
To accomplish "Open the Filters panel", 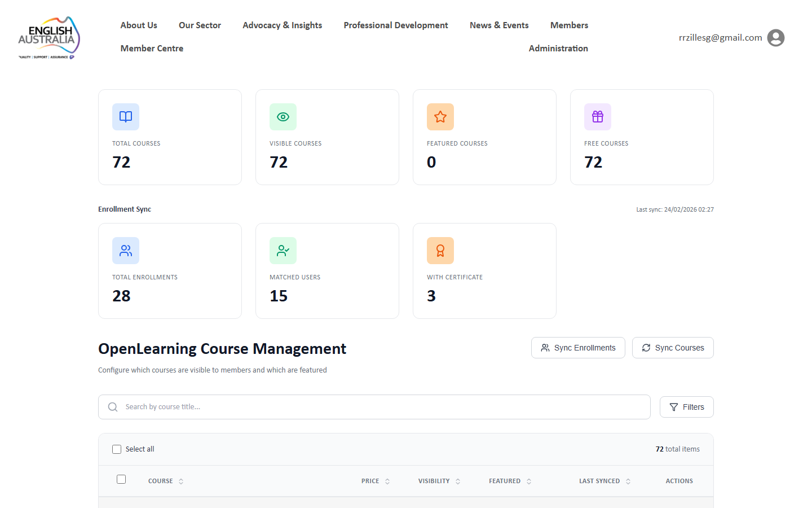I will pyautogui.click(x=687, y=407).
